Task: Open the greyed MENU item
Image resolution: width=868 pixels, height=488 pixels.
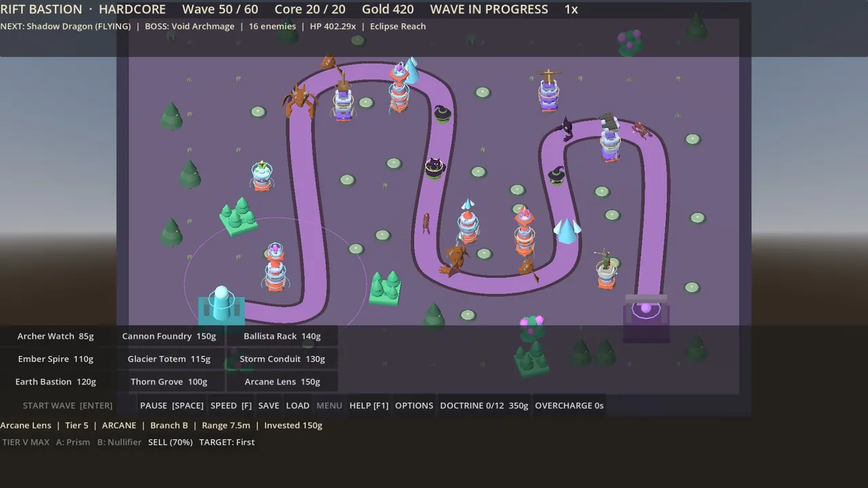Action: coord(329,405)
